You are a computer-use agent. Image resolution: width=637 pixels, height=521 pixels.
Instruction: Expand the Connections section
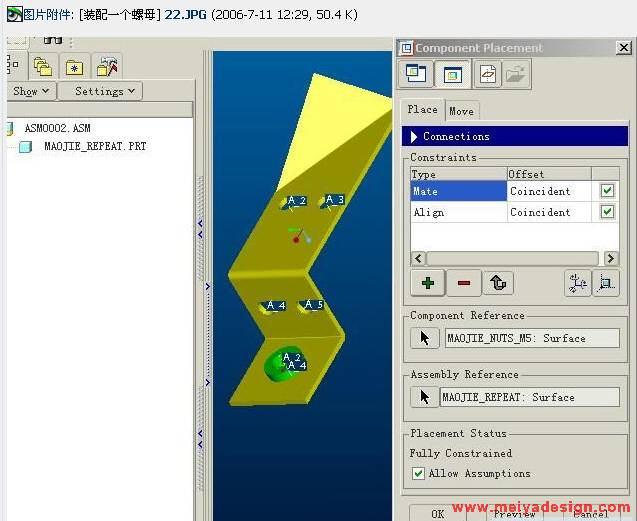pos(514,136)
